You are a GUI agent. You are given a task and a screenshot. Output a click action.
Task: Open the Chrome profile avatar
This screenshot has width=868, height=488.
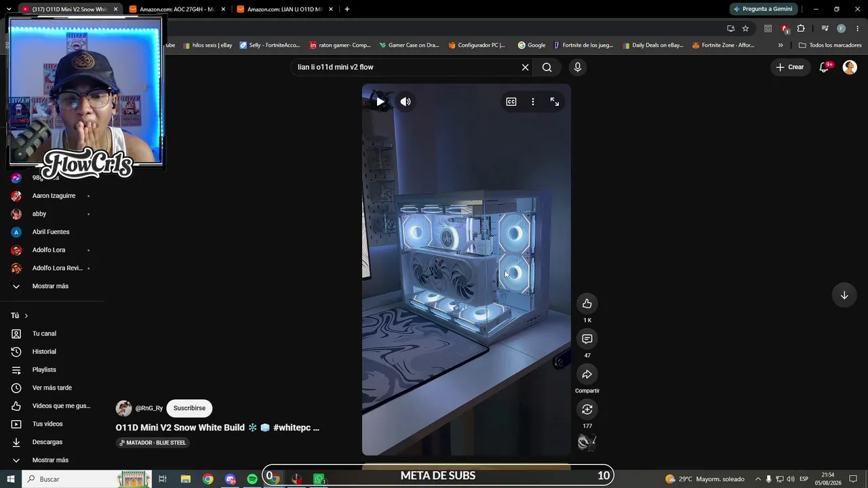click(841, 28)
